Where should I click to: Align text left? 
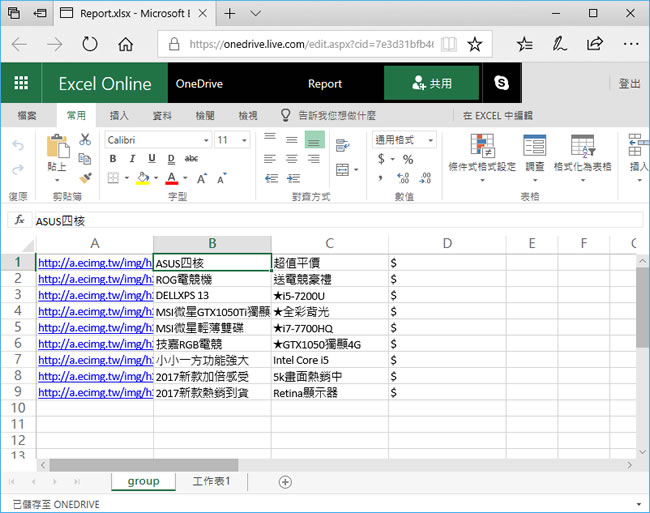click(270, 159)
